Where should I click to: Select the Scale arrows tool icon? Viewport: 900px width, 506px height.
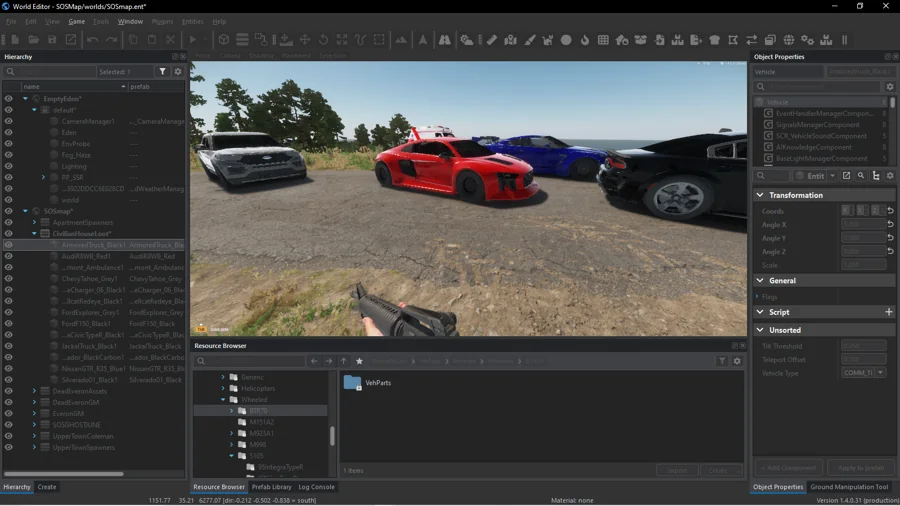coord(342,40)
